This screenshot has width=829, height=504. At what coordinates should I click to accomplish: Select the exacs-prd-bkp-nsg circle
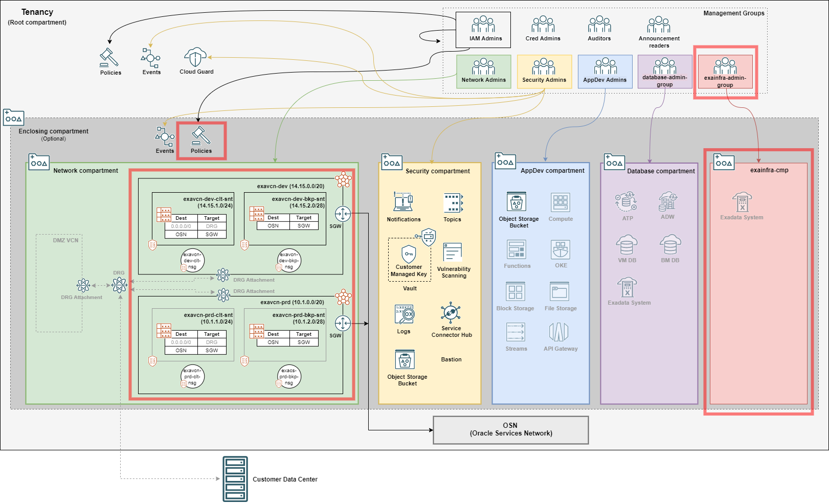pyautogui.click(x=289, y=377)
